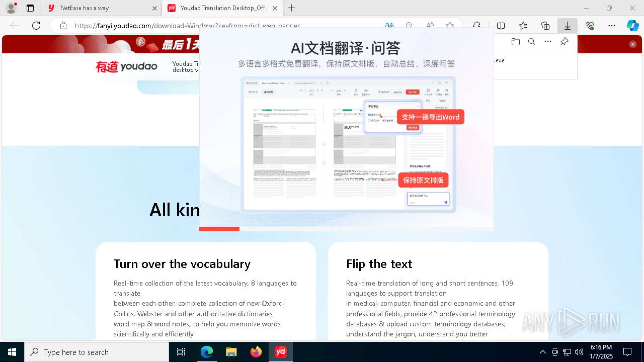The width and height of the screenshot is (644, 362).
Task: Go back to the previous page
Action: click(14, 26)
